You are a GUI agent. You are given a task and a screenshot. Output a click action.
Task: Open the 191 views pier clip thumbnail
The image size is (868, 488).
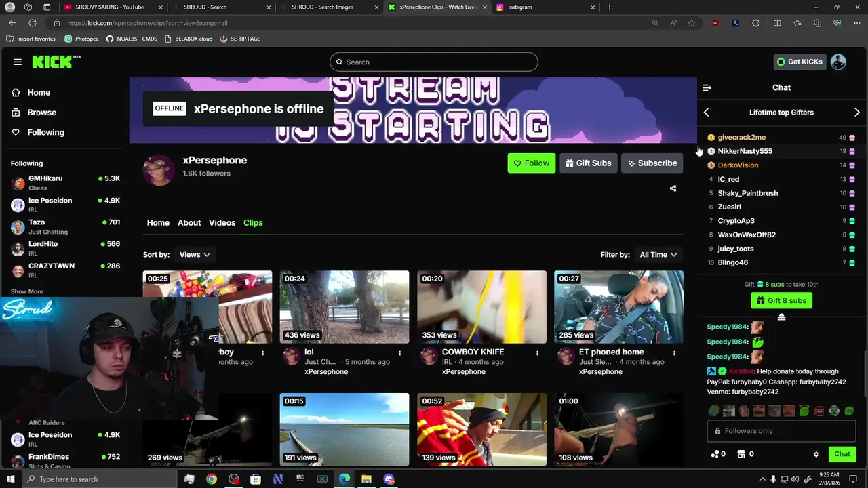pyautogui.click(x=344, y=430)
